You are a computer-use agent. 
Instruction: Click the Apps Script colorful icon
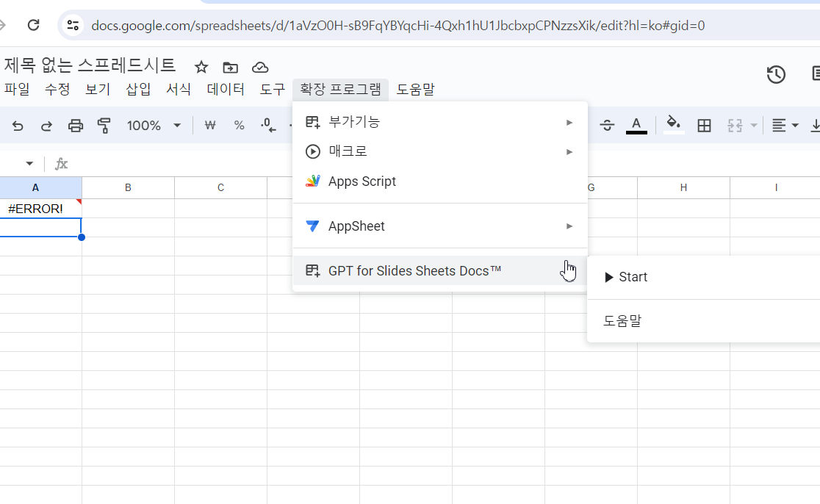313,181
